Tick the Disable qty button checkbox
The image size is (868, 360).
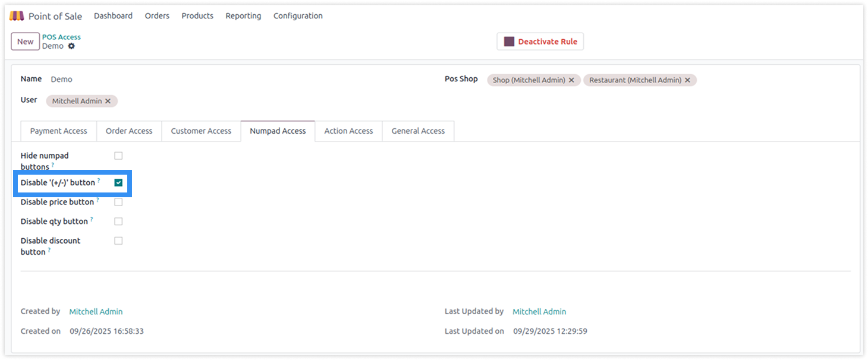click(x=118, y=222)
